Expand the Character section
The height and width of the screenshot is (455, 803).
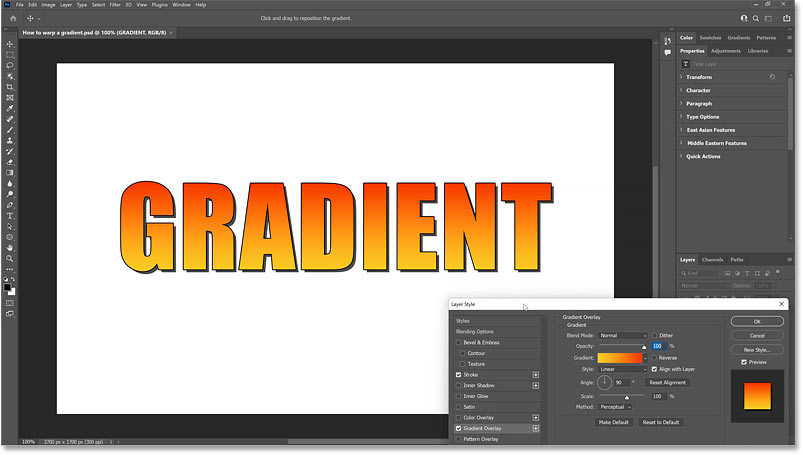(681, 90)
